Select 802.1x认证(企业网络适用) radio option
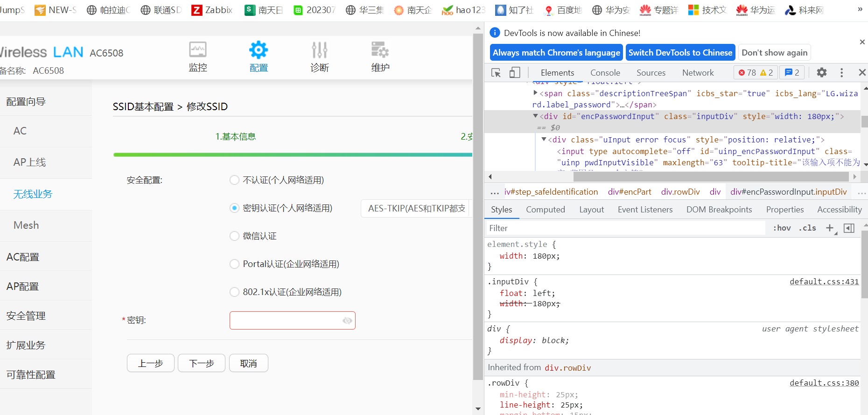 (234, 292)
